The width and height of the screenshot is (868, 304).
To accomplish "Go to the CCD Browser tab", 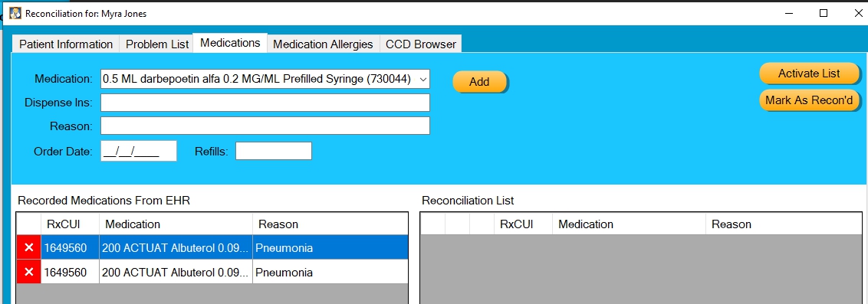I will click(x=421, y=44).
